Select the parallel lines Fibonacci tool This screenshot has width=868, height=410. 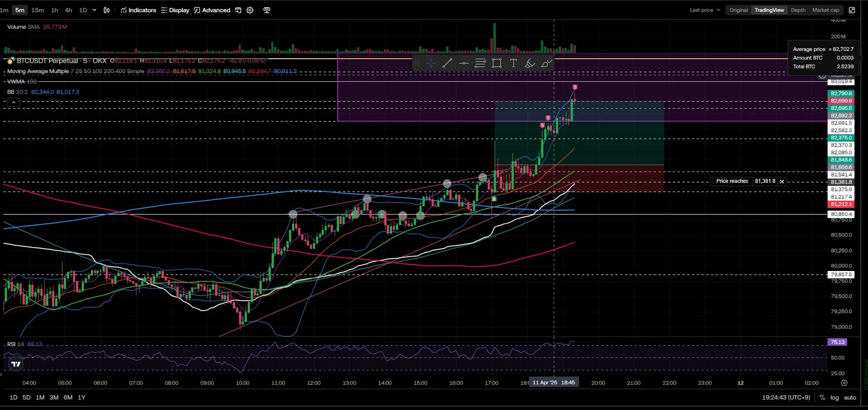pyautogui.click(x=480, y=64)
